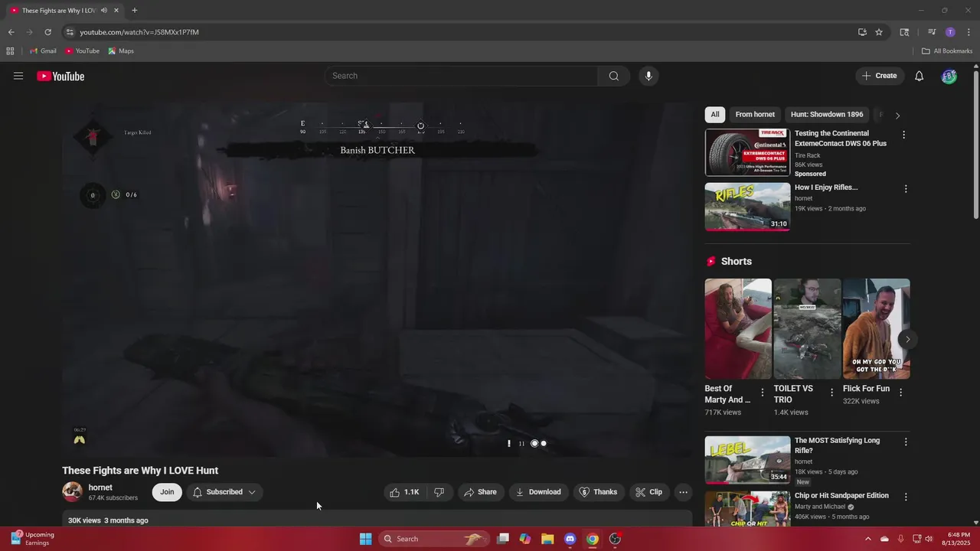Download the video
Screen dimensions: 980x551
pos(539,492)
